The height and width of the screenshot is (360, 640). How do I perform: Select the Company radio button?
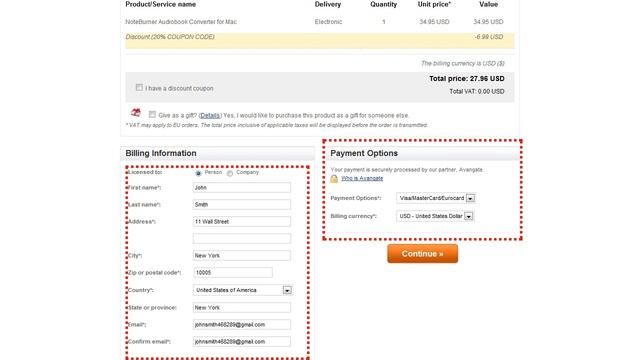230,173
